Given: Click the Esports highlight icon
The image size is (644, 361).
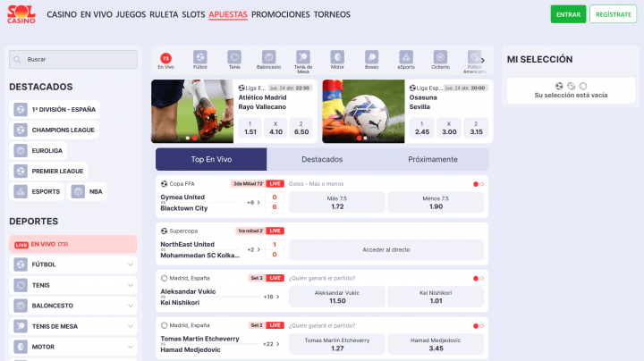Looking at the screenshot, I should point(21,191).
